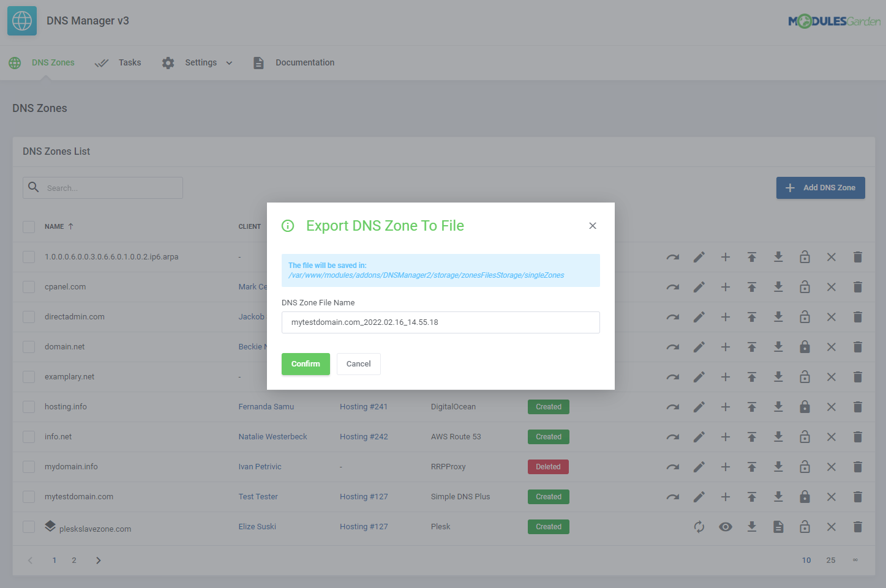The height and width of the screenshot is (588, 886).
Task: Open the Documentation tab
Action: click(x=294, y=62)
